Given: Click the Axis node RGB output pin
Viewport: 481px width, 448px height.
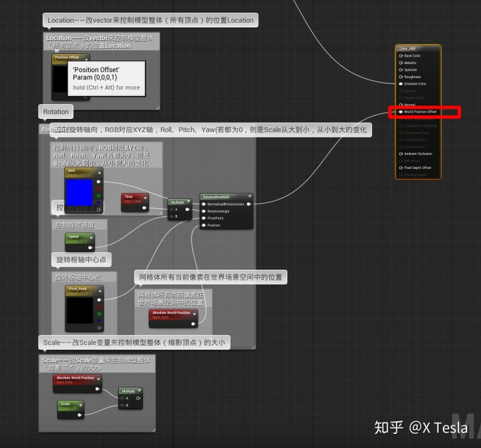Looking at the screenshot, I should click(98, 182).
